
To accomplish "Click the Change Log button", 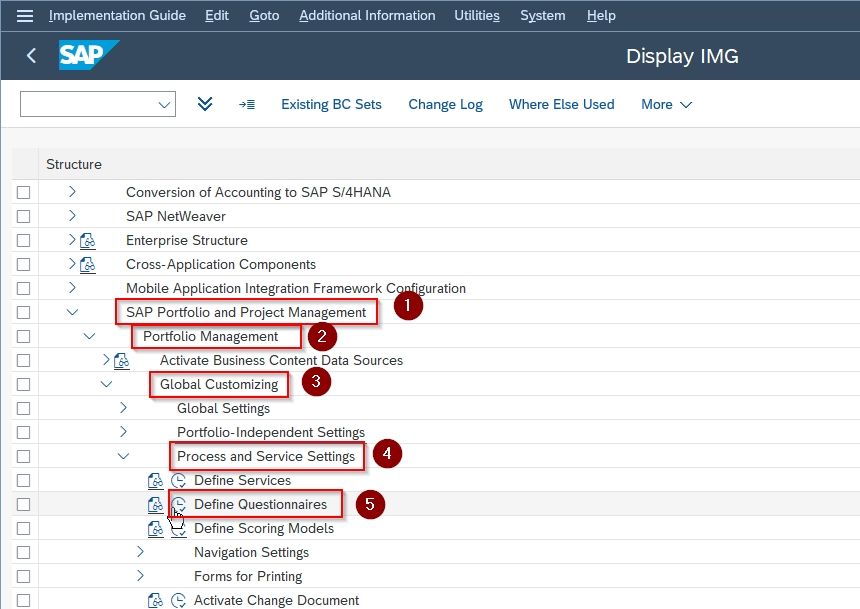I will pos(445,104).
